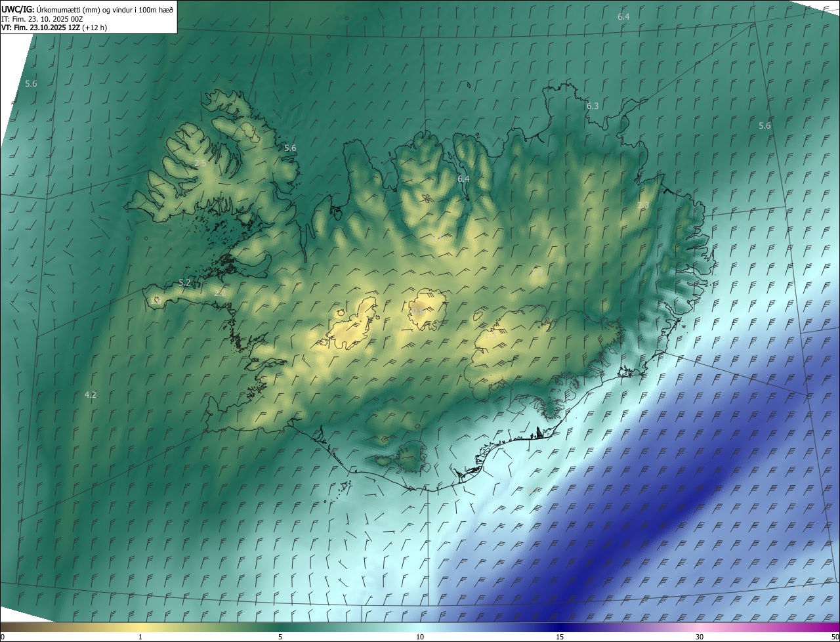The height and width of the screenshot is (642, 840).
Task: Pick the dark navy colour above the 15 tick
Action: (x=560, y=627)
